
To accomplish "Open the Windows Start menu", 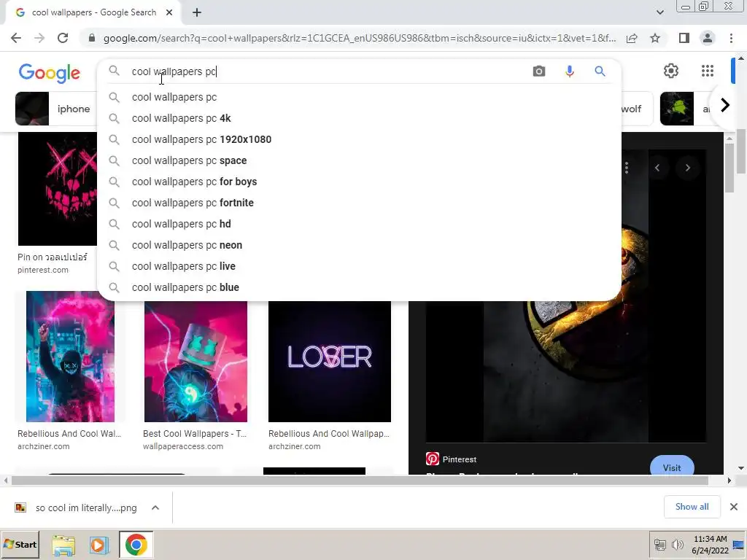I will (x=20, y=544).
